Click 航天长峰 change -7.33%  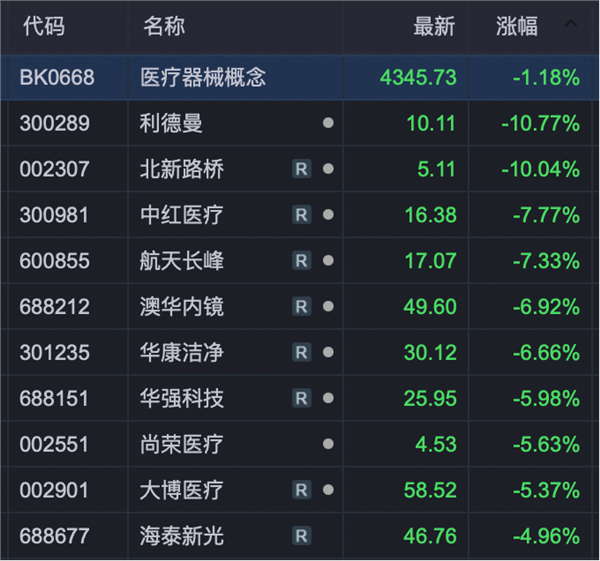point(546,261)
